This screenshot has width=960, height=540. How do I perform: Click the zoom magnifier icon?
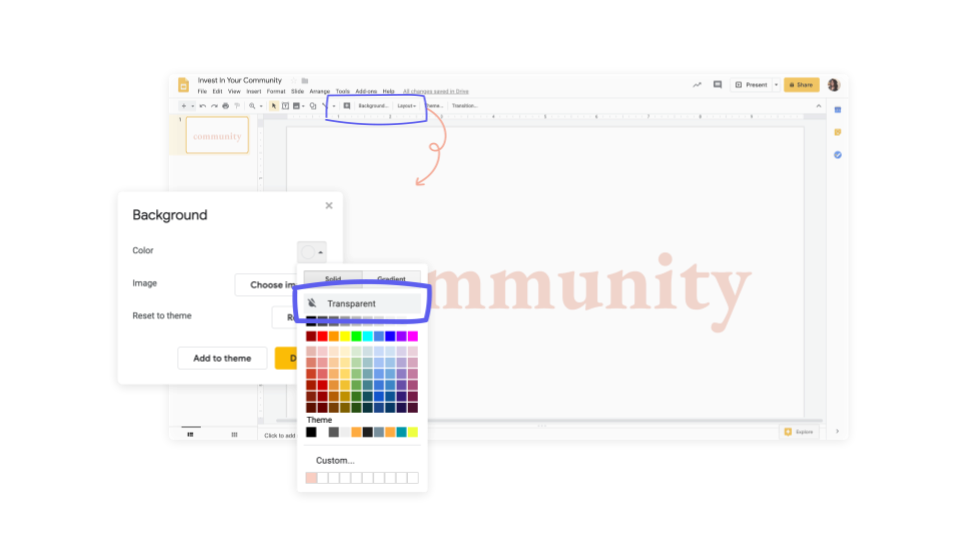click(x=252, y=106)
